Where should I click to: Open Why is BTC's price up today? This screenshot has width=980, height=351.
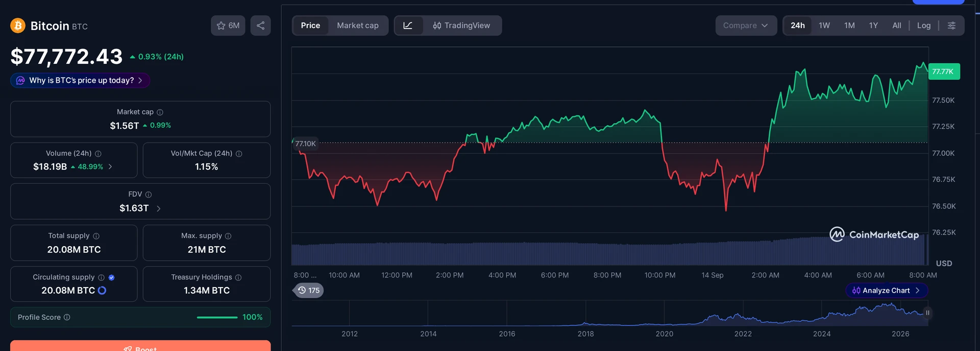pyautogui.click(x=80, y=80)
